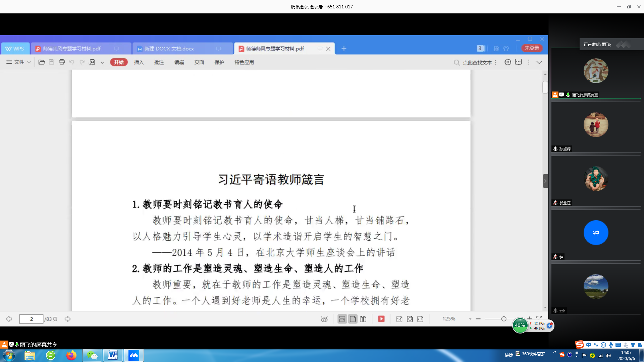
Task: Start slideshow with red play icon
Action: pyautogui.click(x=381, y=319)
